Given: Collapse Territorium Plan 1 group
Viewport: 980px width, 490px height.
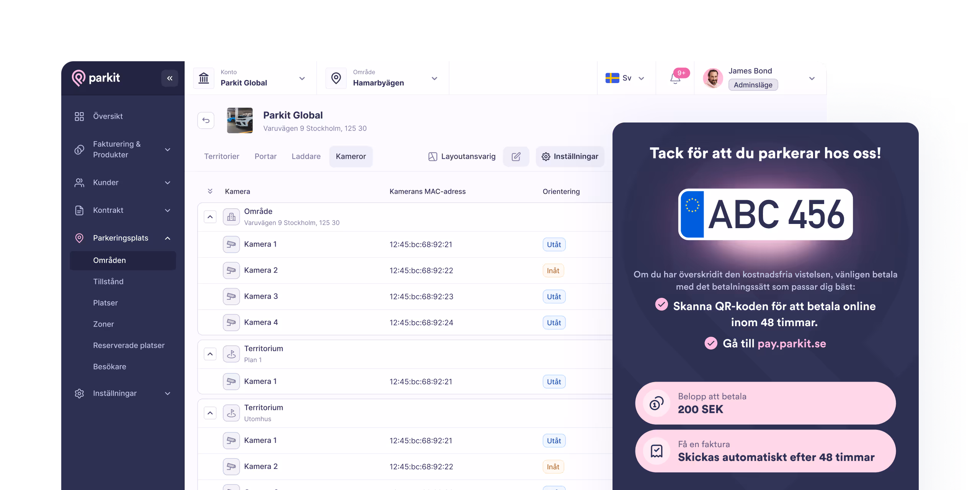Looking at the screenshot, I should tap(210, 354).
